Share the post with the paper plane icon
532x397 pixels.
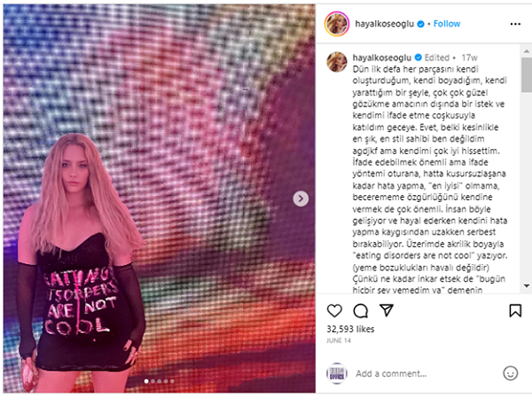(x=387, y=310)
